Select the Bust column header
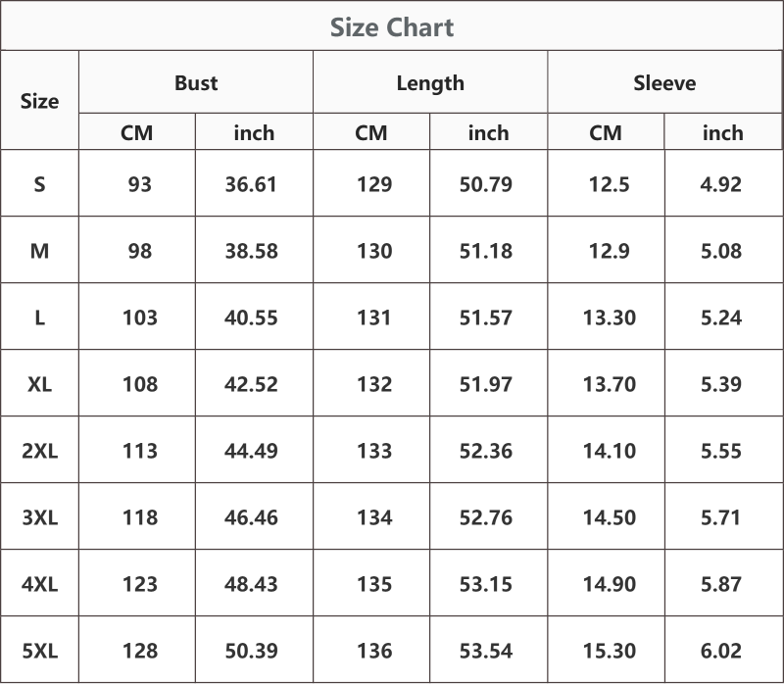The height and width of the screenshot is (684, 784). pos(196,83)
